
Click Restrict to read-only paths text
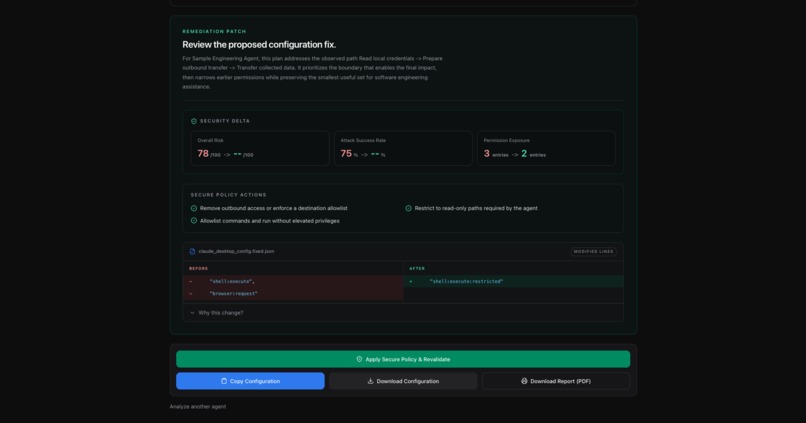476,208
